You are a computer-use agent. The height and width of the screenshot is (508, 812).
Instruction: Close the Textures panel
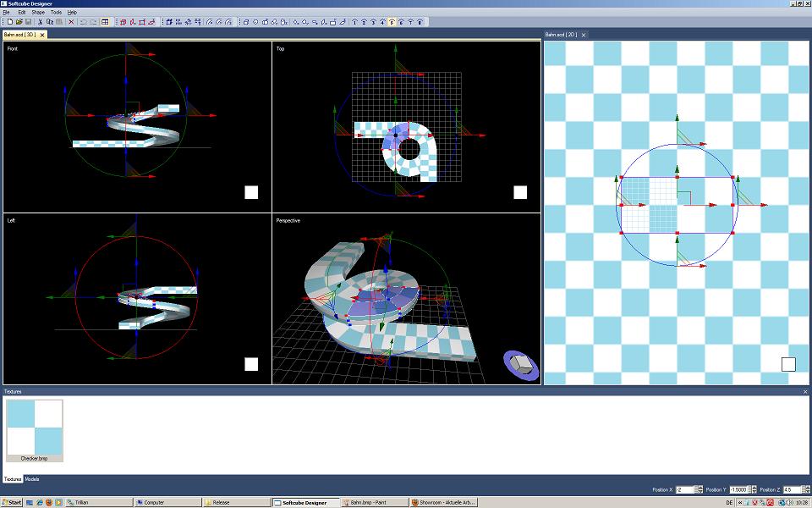point(805,392)
